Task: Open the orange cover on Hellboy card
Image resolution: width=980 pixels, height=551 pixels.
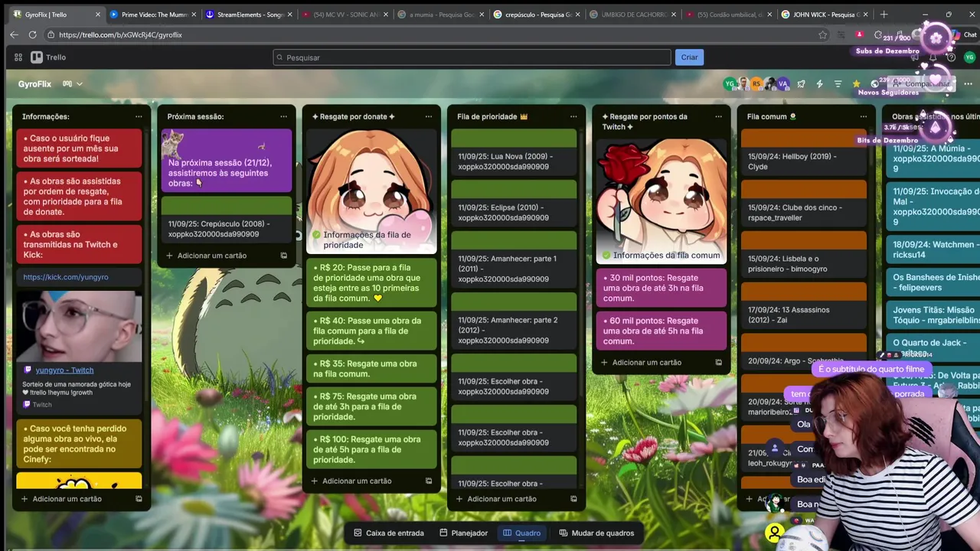Action: [x=804, y=138]
